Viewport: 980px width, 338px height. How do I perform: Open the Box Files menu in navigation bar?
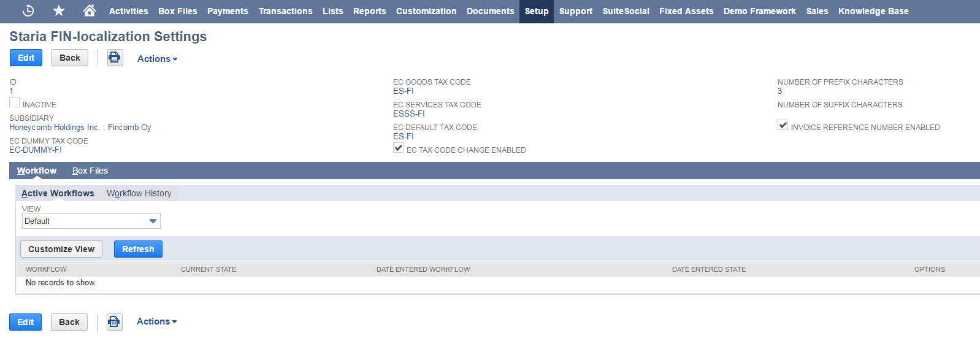coord(178,11)
